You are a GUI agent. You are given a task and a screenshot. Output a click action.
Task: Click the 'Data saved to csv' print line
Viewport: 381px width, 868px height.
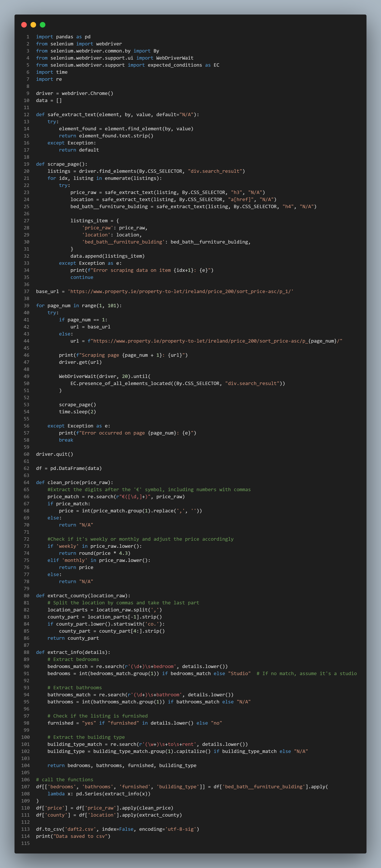pos(73,836)
